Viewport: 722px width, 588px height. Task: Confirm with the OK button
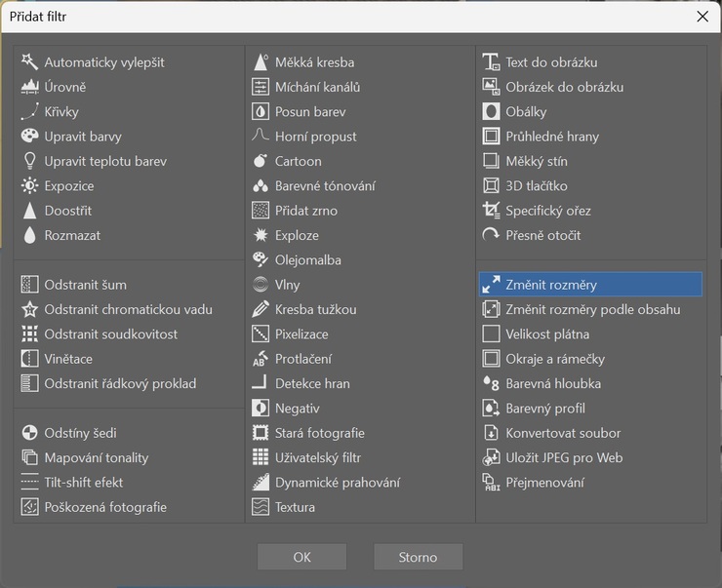pyautogui.click(x=301, y=557)
